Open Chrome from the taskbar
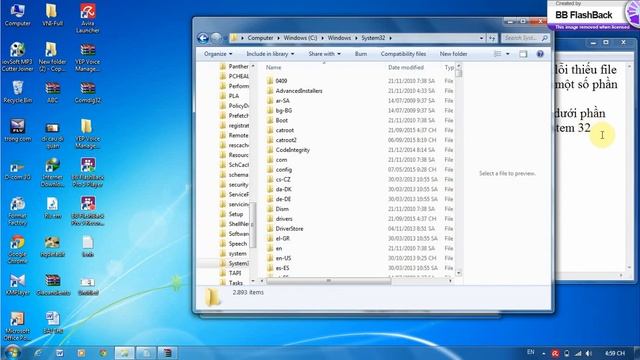The image size is (640, 360). [102, 353]
